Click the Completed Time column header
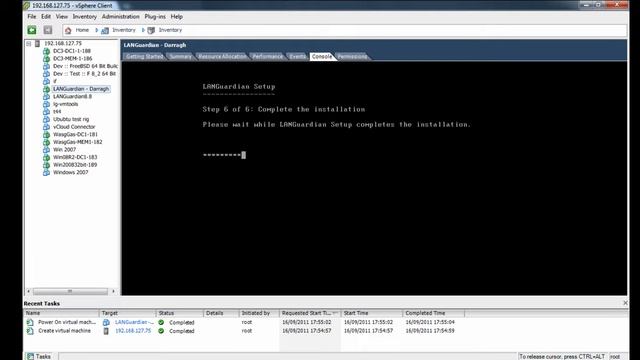Screen dimensions: 640x360 click(x=433, y=313)
